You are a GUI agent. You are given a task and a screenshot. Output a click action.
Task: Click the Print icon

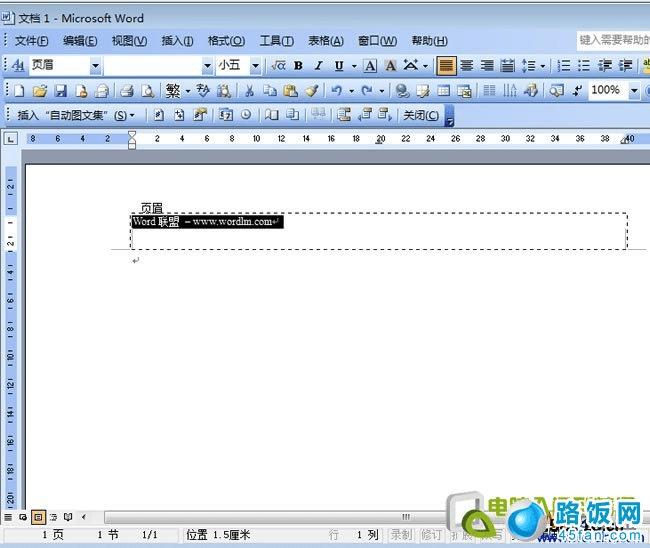127,91
